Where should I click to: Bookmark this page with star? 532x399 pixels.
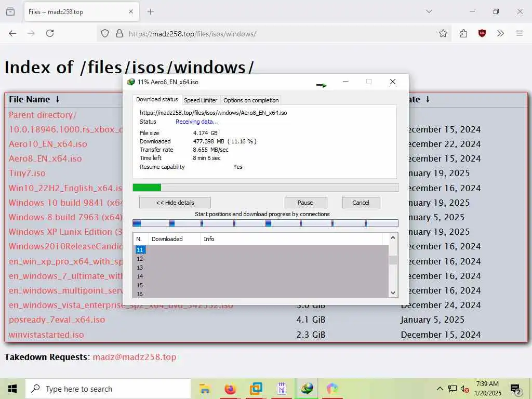click(x=443, y=33)
